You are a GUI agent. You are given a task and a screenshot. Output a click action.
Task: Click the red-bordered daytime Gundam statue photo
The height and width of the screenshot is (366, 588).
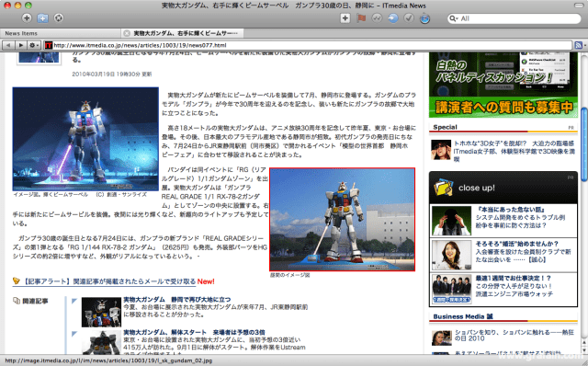tap(342, 219)
